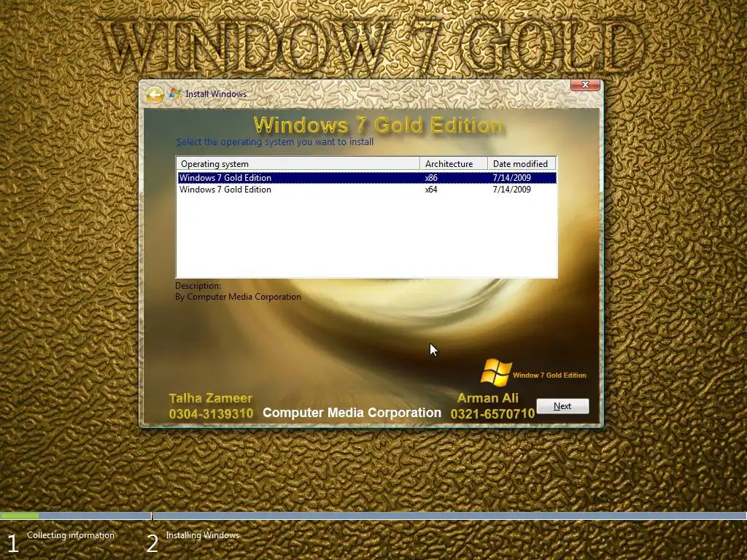This screenshot has height=560, width=747.
Task: Click the round back arrow button
Action: (x=155, y=95)
